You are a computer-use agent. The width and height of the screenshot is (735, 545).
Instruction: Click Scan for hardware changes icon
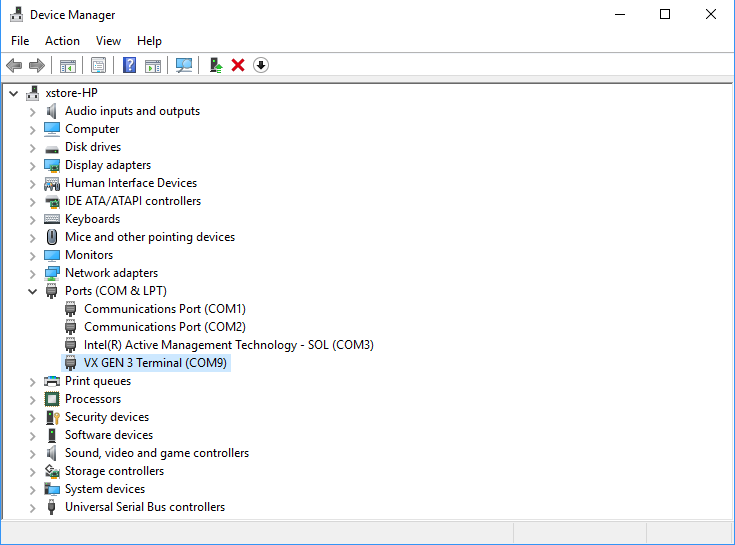(x=184, y=65)
